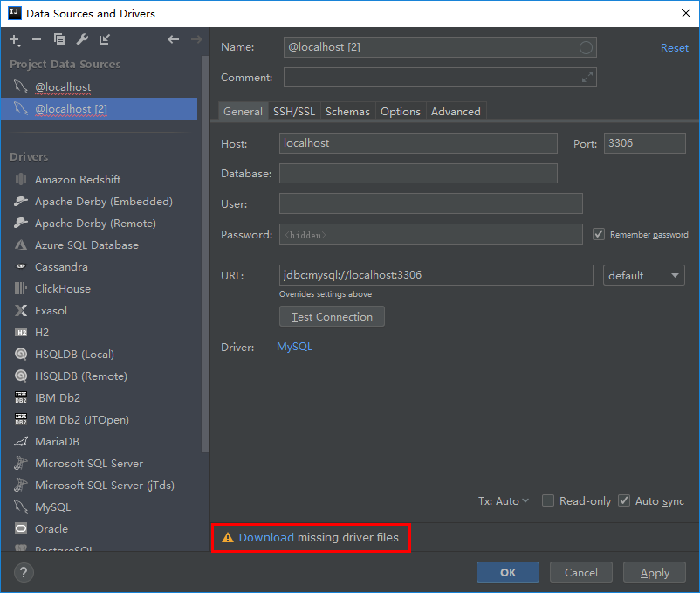Open the Tx: Auto dropdown

(x=504, y=500)
